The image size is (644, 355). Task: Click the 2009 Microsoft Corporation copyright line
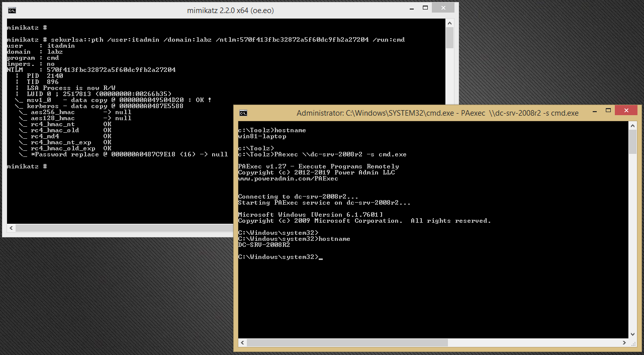pyautogui.click(x=364, y=221)
